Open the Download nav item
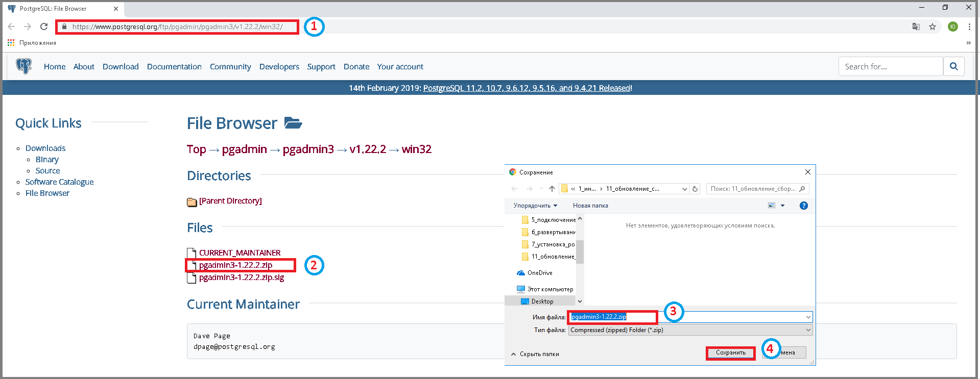Screen dimensions: 980x379 [x=121, y=67]
